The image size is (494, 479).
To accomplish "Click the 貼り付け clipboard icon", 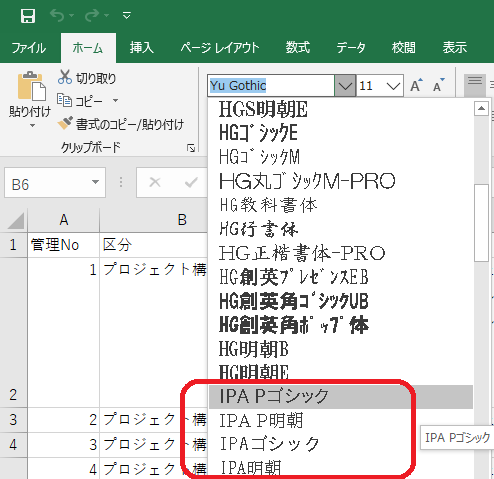I will pyautogui.click(x=31, y=86).
